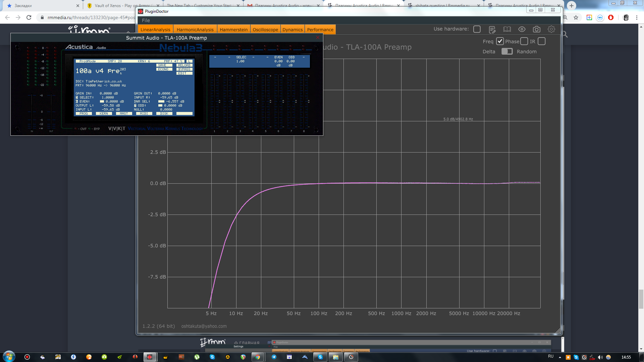Image resolution: width=644 pixels, height=362 pixels.
Task: Toggle the Delta/Random switch
Action: click(x=507, y=51)
